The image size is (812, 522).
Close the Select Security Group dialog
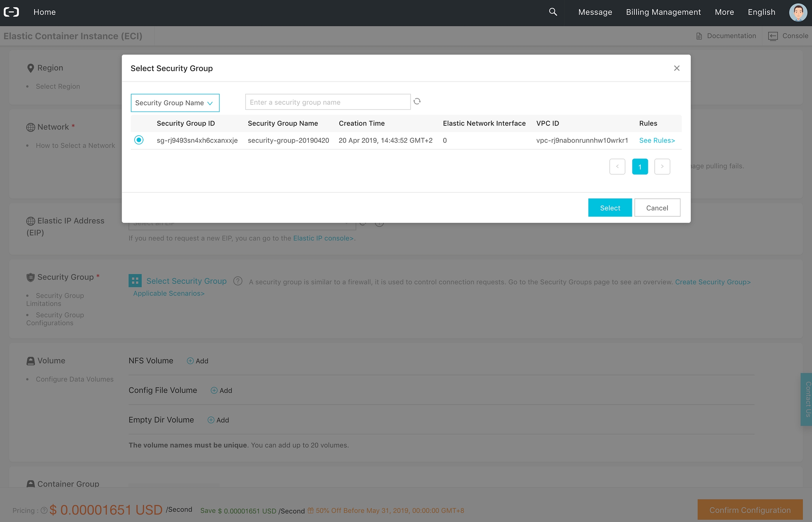(677, 68)
